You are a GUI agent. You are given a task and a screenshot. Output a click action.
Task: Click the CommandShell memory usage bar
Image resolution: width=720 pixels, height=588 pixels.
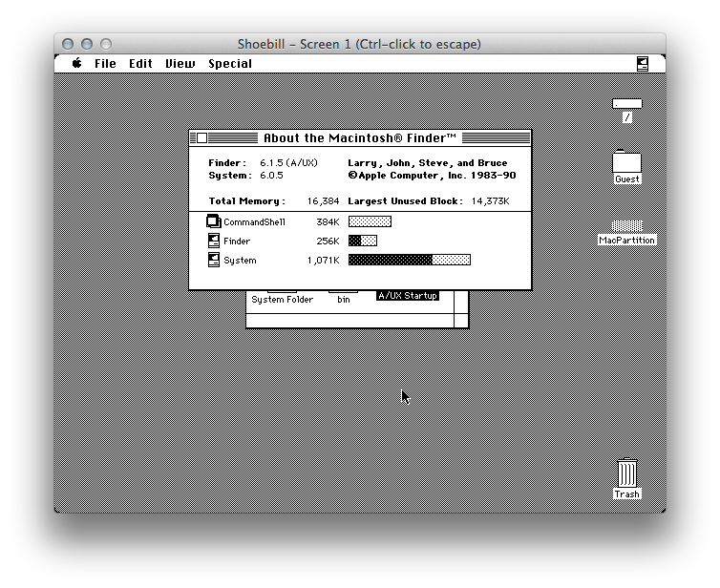tap(370, 221)
